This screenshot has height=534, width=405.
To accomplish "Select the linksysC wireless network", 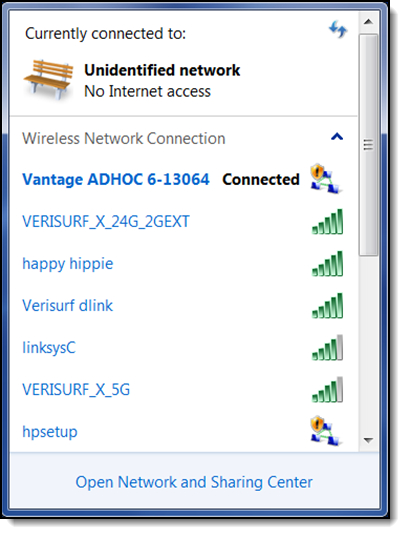I will click(x=183, y=348).
